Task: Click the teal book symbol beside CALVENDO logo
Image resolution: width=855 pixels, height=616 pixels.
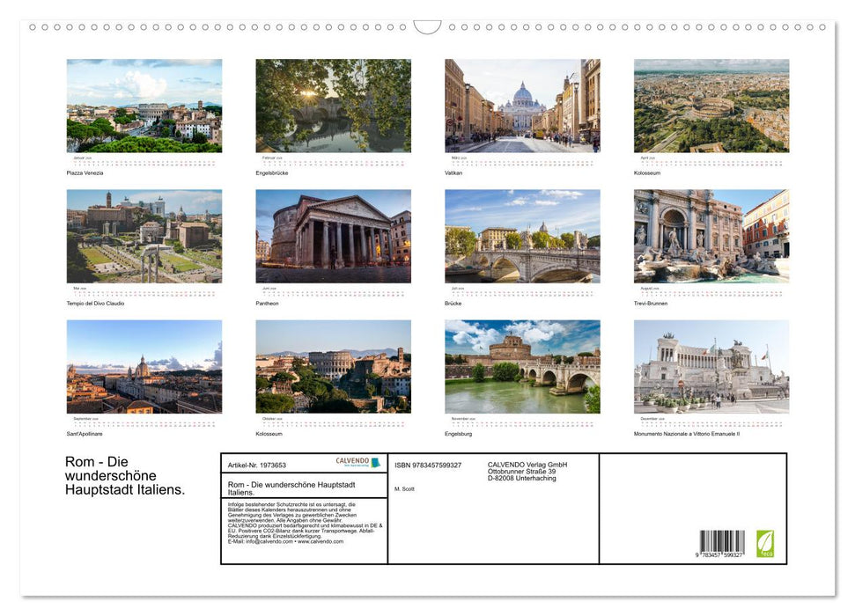Action: pyautogui.click(x=375, y=460)
